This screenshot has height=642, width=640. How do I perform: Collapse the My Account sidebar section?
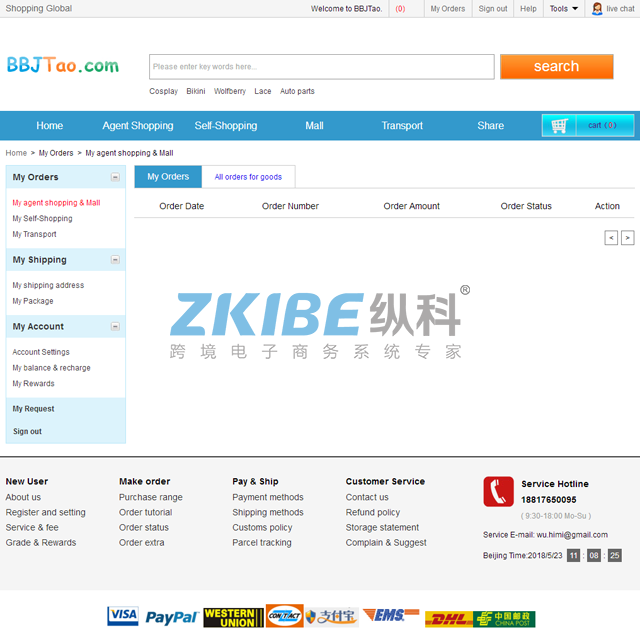115,326
